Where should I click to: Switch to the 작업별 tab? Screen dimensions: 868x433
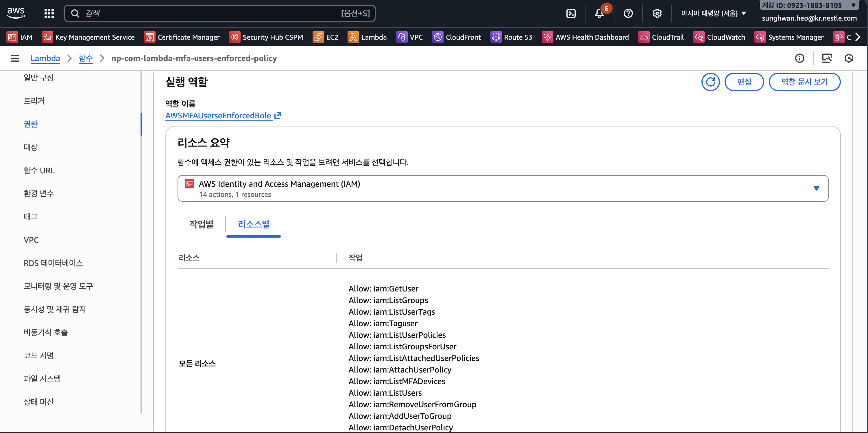pos(201,224)
